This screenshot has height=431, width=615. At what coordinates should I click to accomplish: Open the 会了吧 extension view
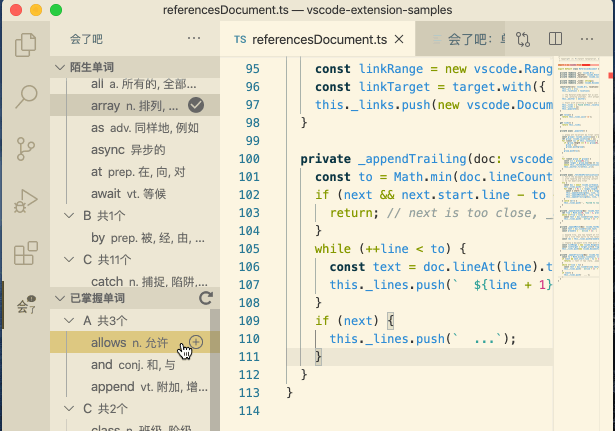pyautogui.click(x=26, y=305)
